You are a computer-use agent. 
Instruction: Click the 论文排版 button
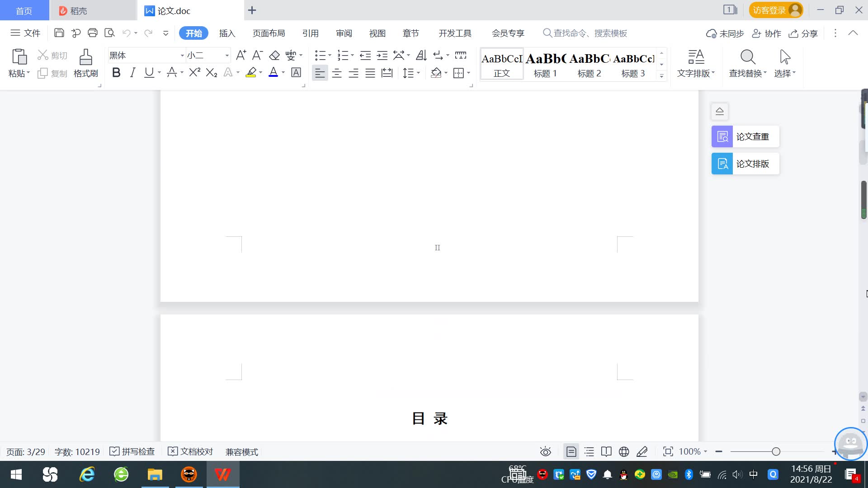pyautogui.click(x=745, y=164)
